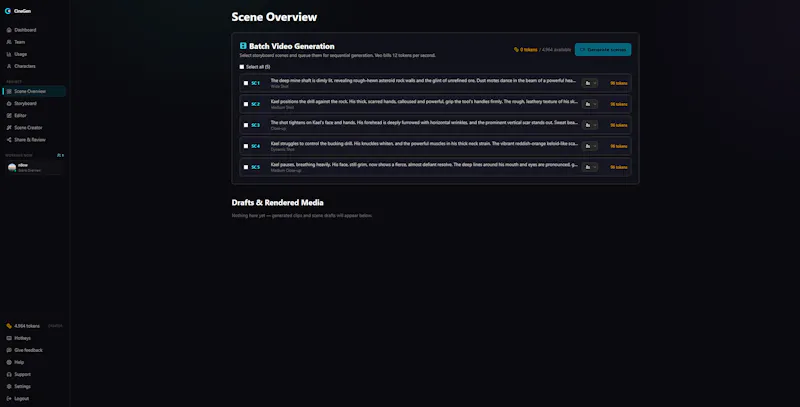Click the '0 tokens' selected counter

529,50
